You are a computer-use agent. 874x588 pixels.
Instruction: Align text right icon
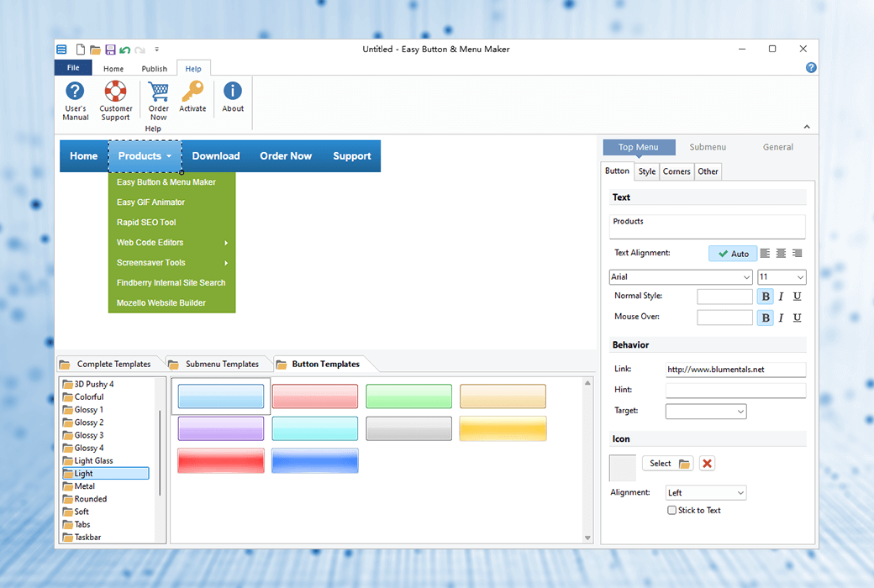(797, 253)
